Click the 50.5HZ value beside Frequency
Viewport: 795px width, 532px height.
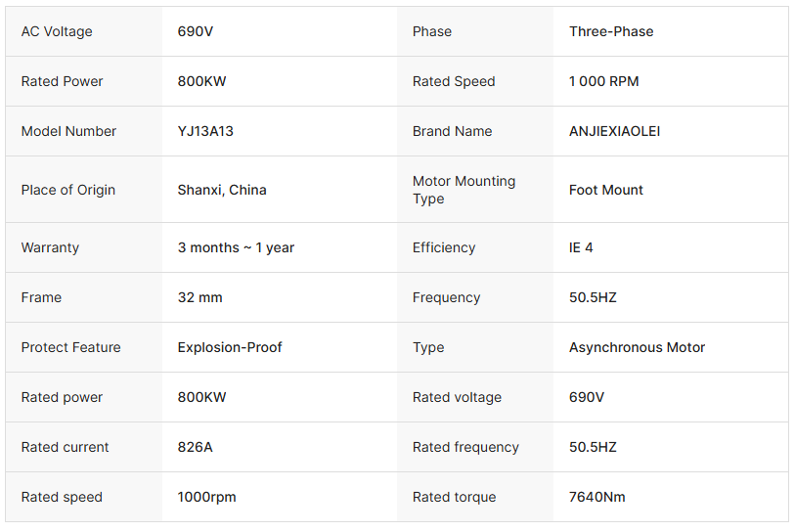pyautogui.click(x=593, y=297)
